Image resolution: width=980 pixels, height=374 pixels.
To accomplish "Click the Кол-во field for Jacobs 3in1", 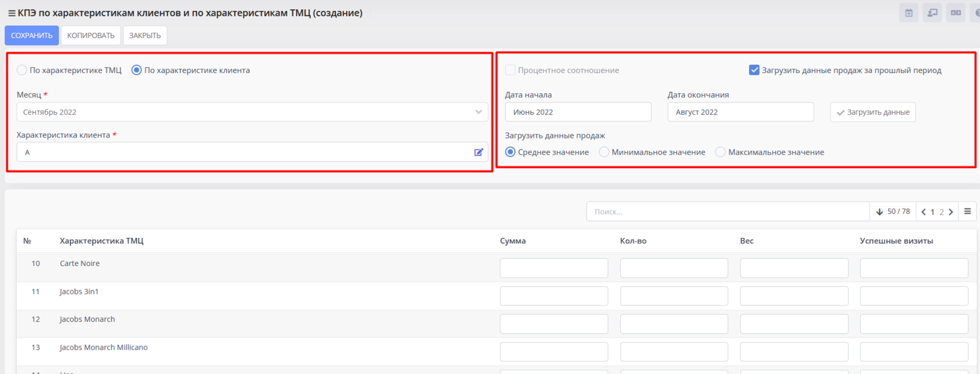I will pos(674,296).
